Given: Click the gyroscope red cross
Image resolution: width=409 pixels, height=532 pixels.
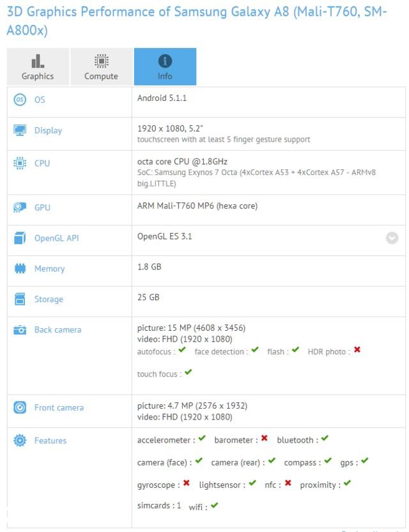Looking at the screenshot, I should [x=187, y=483].
